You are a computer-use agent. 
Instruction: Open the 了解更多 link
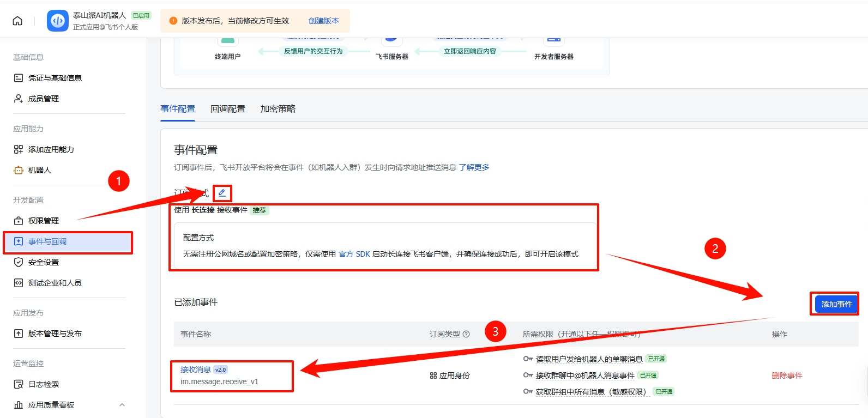click(x=474, y=167)
